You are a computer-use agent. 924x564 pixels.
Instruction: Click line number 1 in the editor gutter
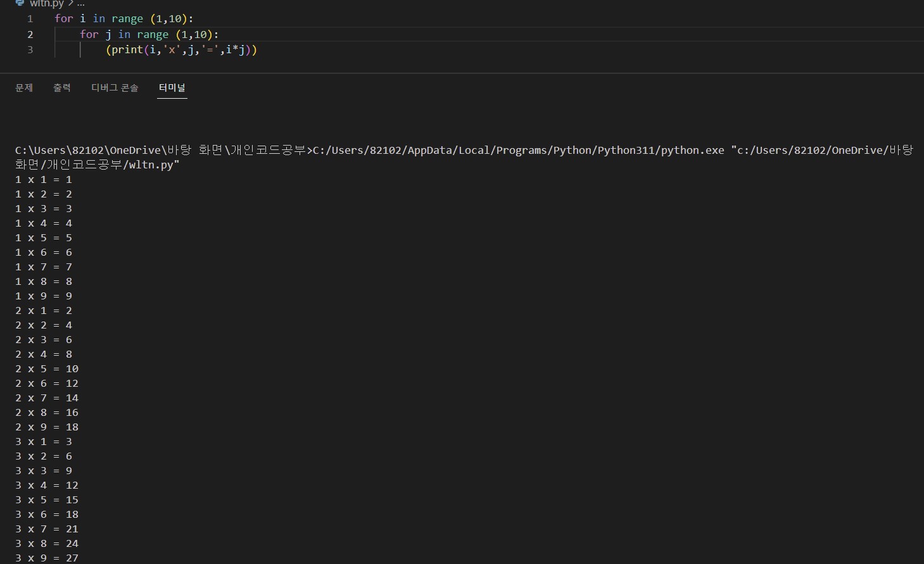pyautogui.click(x=30, y=19)
